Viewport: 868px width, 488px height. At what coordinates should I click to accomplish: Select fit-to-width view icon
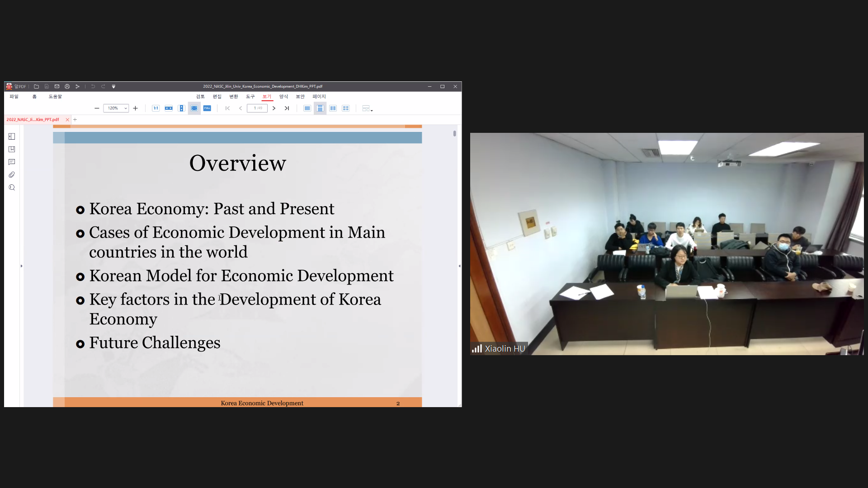click(x=169, y=108)
